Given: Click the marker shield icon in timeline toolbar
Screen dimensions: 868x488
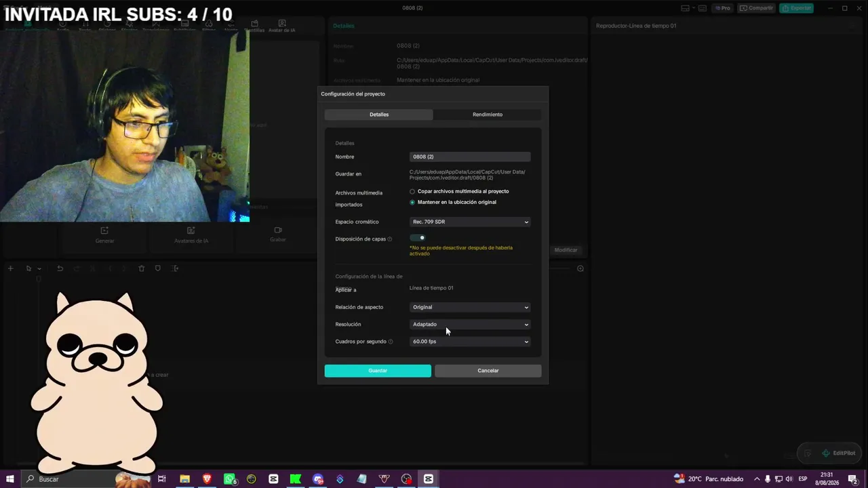Looking at the screenshot, I should [158, 268].
